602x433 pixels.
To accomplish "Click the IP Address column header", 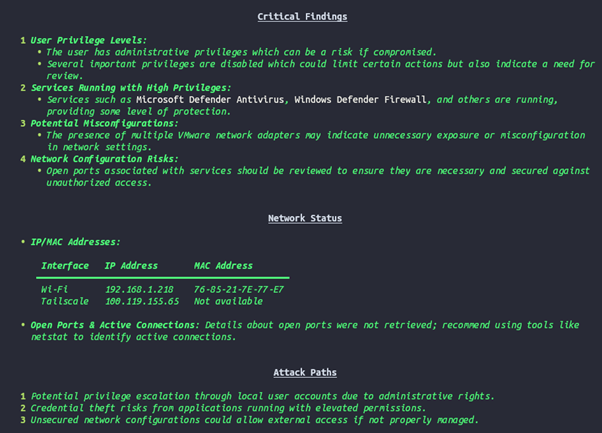I will point(131,266).
